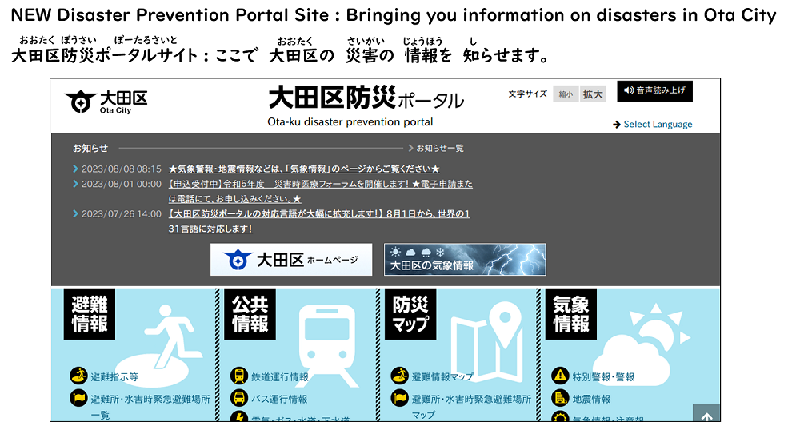Click the yellow icon beside 避難情報マップ
800x422 pixels.
tap(399, 376)
